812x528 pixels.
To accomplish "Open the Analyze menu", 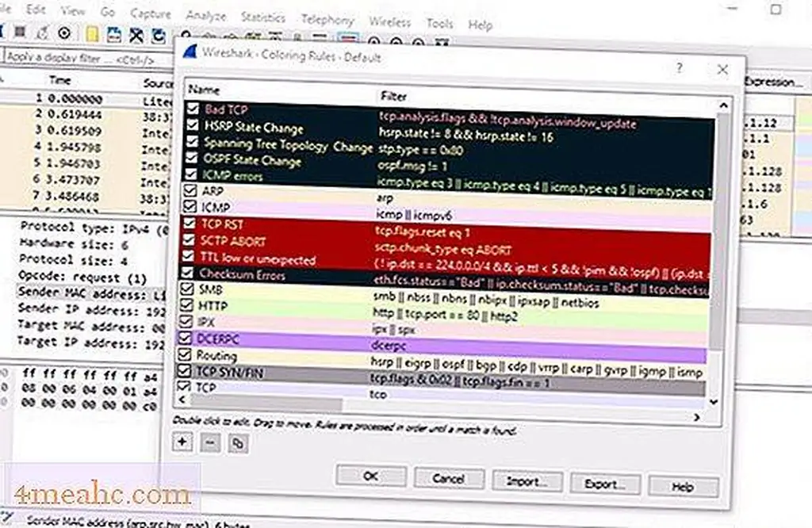I will click(x=206, y=16).
